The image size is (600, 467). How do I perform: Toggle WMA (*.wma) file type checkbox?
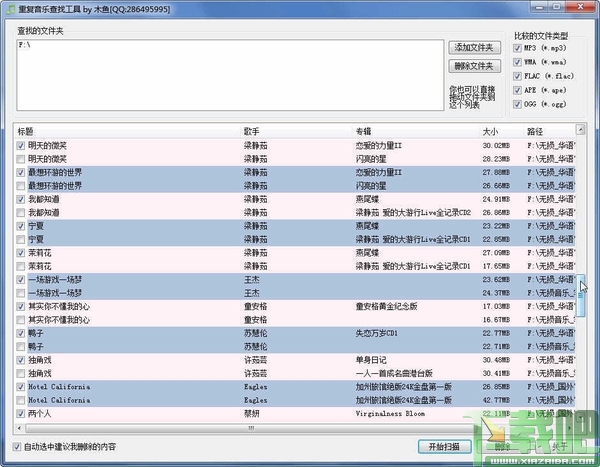(517, 62)
